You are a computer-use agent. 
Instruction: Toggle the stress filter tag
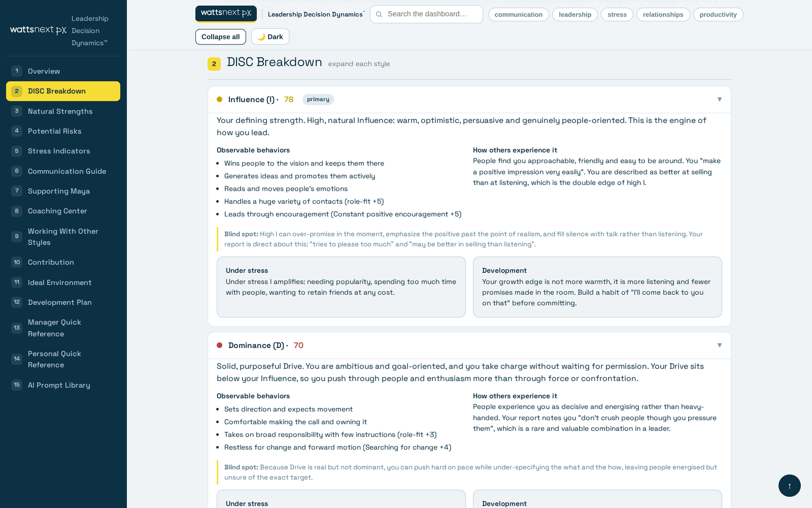[617, 15]
